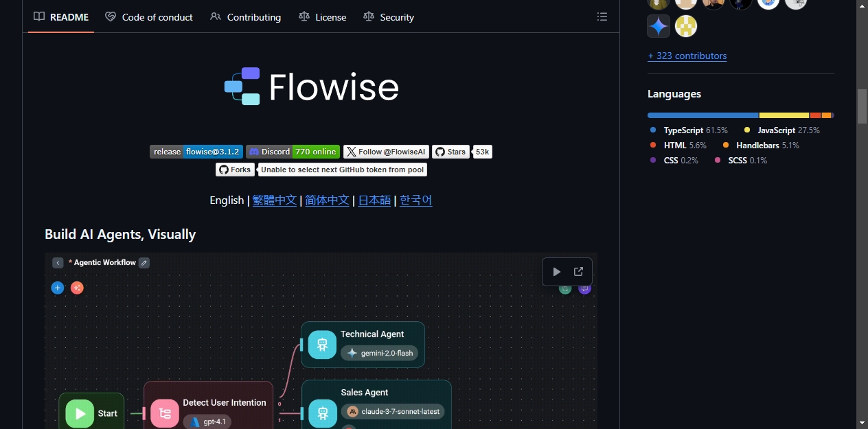Click the GitHub Forks badge
The image size is (868, 429).
(235, 170)
